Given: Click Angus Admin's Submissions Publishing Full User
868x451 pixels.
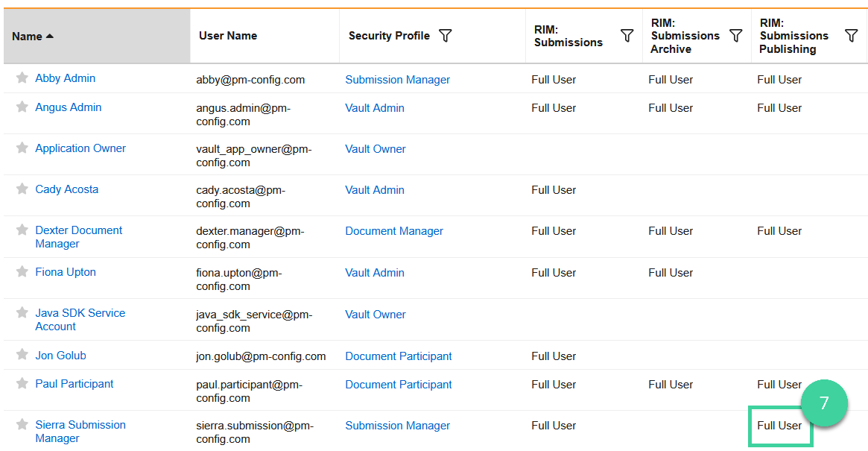Looking at the screenshot, I should [779, 108].
